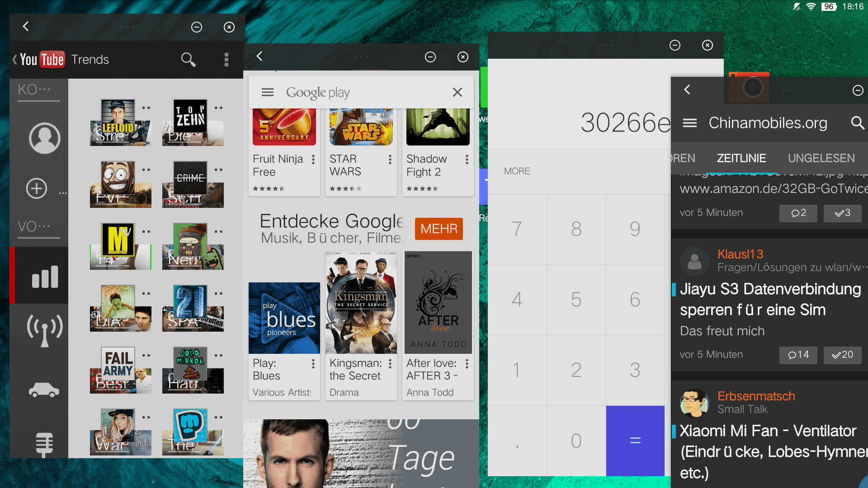Open the microphone category in YouTube sidebar
This screenshot has width=868, height=488.
point(44,444)
